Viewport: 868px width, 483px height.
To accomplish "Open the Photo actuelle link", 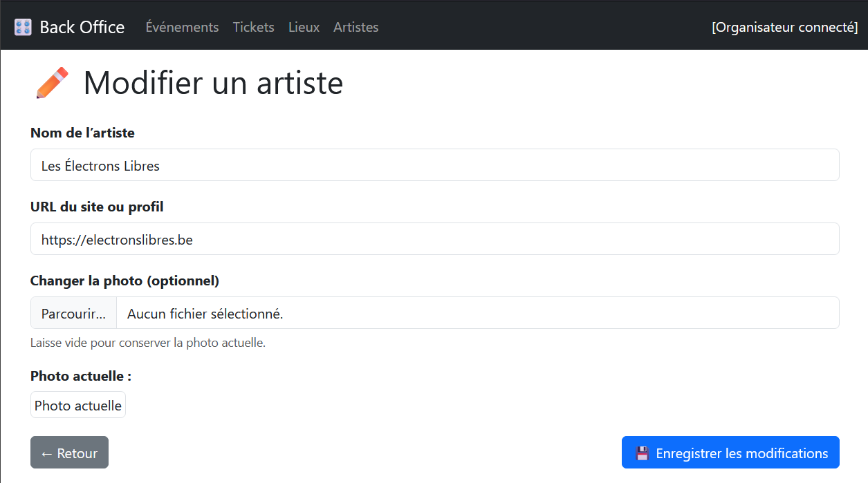I will tap(77, 405).
